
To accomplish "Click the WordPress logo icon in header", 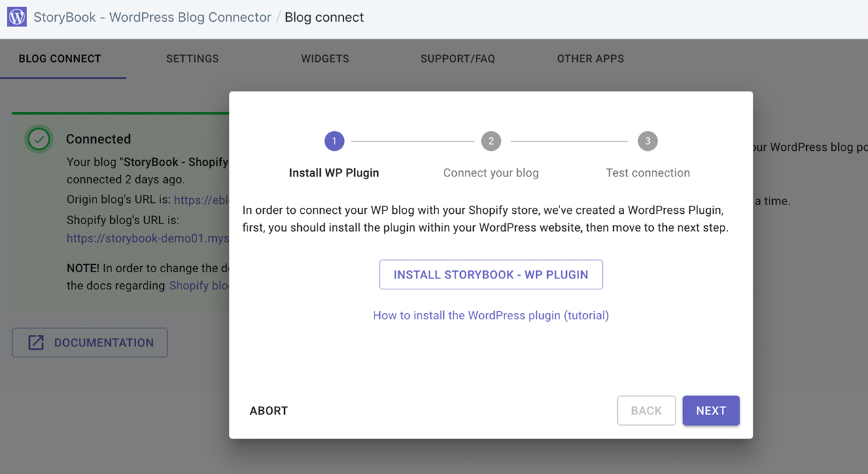I will pyautogui.click(x=17, y=17).
